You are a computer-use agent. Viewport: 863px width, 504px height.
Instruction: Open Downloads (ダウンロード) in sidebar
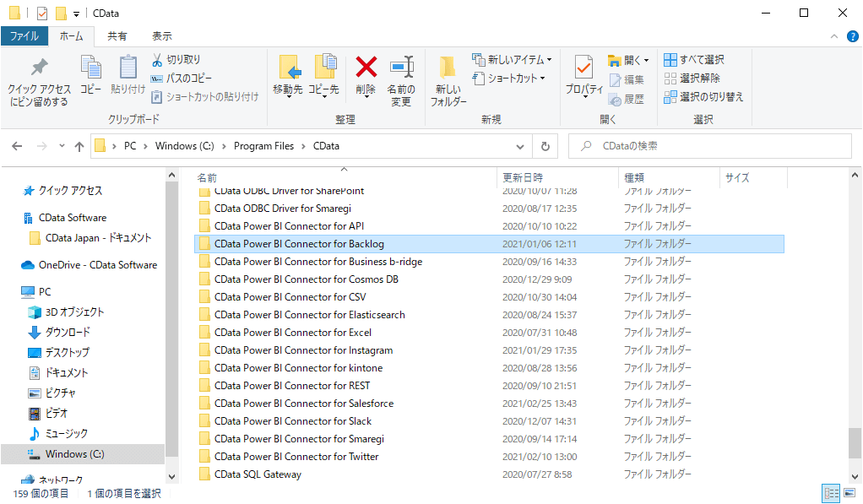pos(68,333)
